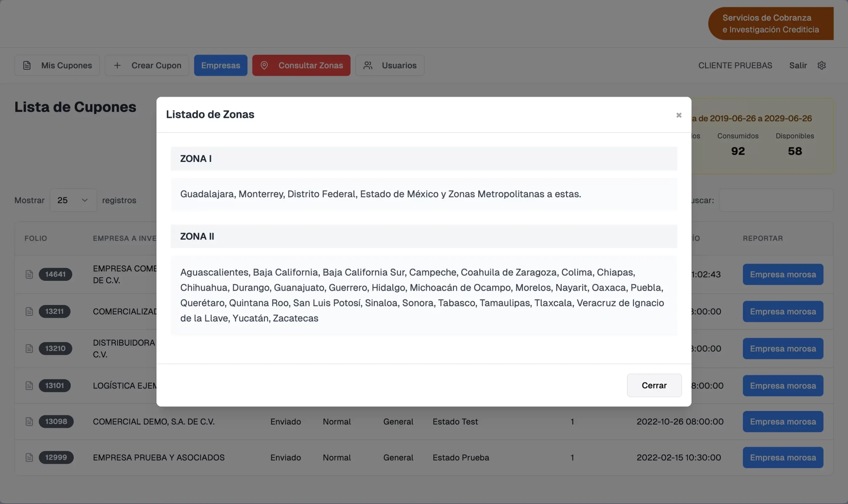
Task: Click document icon beside folio 13211
Action: tap(29, 311)
